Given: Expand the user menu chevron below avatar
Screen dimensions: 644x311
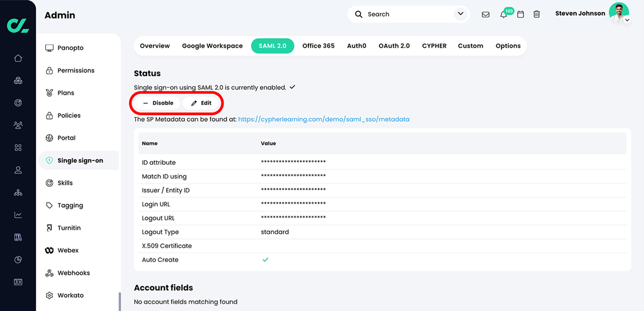Looking at the screenshot, I should 627,20.
